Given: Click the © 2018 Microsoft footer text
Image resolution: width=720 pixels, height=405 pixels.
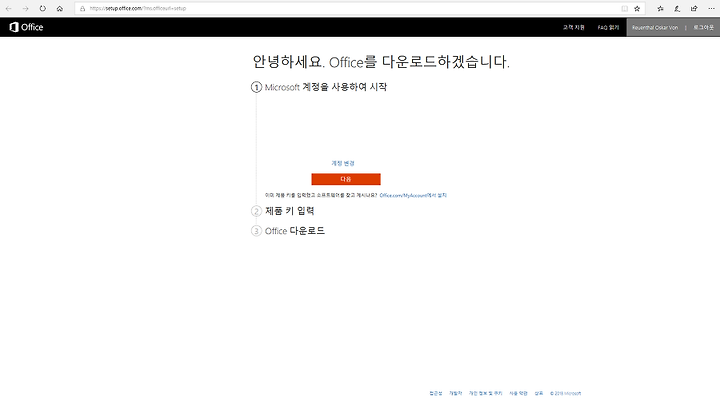Looking at the screenshot, I should point(566,394).
